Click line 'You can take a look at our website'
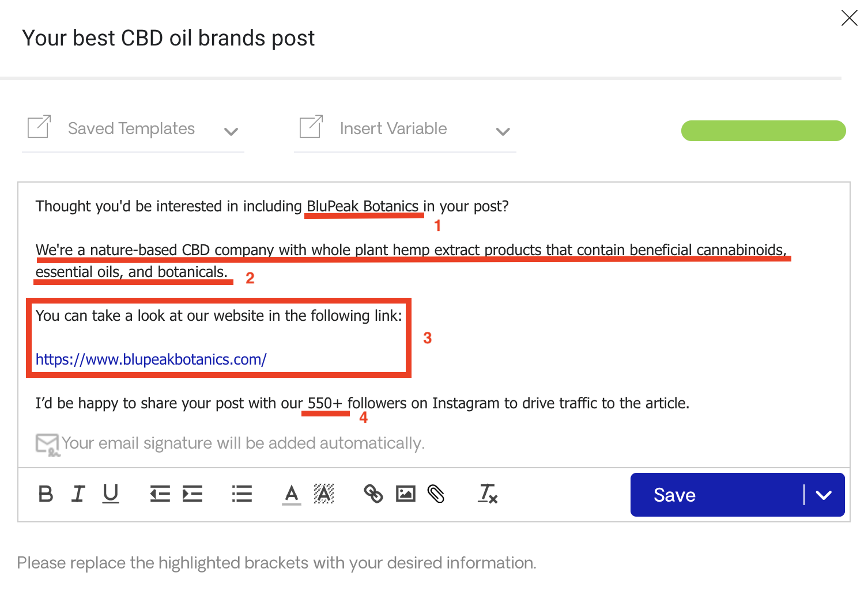This screenshot has height=599, width=868. (x=219, y=316)
